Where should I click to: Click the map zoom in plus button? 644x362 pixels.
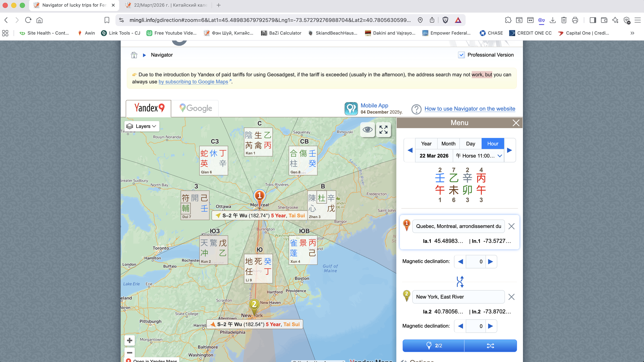point(130,341)
